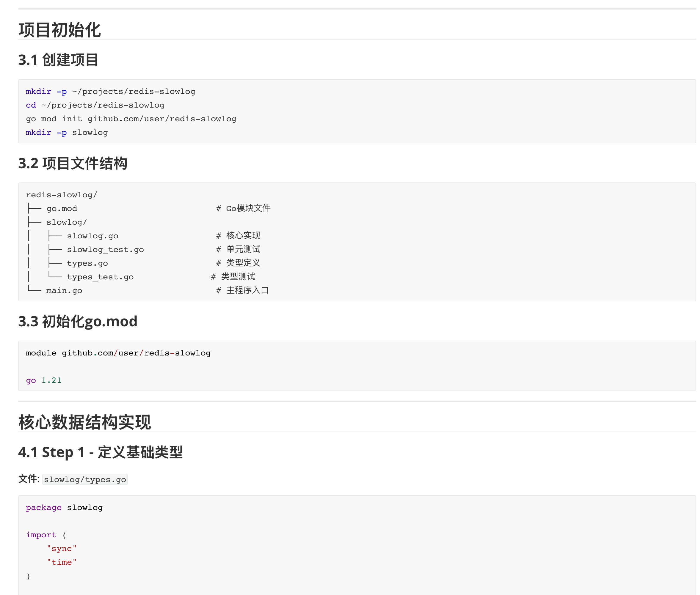This screenshot has height=595, width=700.
Task: Click the 3.1 创建项目 heading
Action: 58,60
